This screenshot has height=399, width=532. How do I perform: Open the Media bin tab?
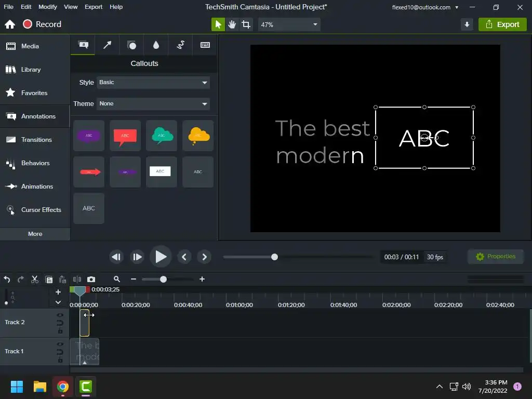35,46
